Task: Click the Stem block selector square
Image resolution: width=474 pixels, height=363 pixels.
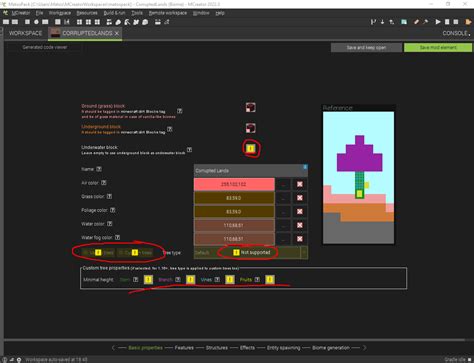Action: point(148,279)
